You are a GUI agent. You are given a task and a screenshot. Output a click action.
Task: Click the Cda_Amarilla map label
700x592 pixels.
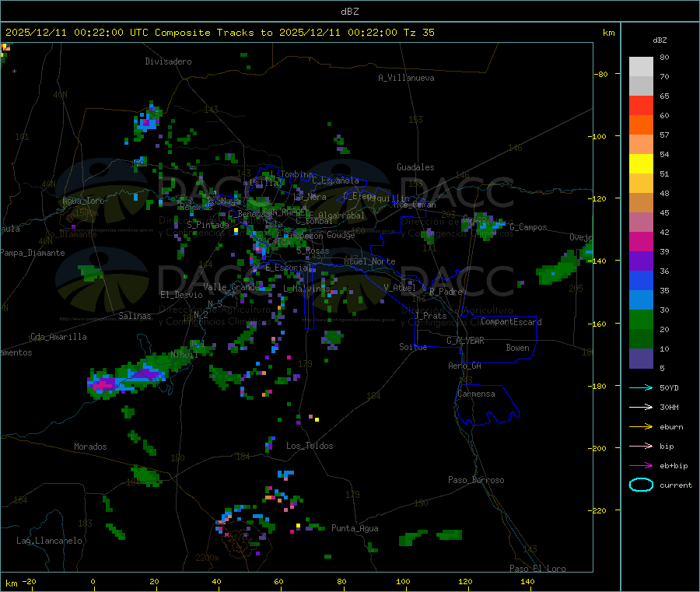(x=58, y=337)
